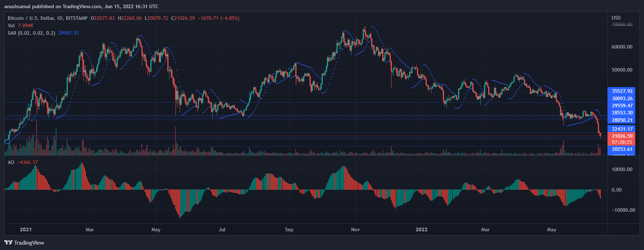Click the red current price label 21026.59
The height and width of the screenshot is (250, 644).
pos(621,136)
